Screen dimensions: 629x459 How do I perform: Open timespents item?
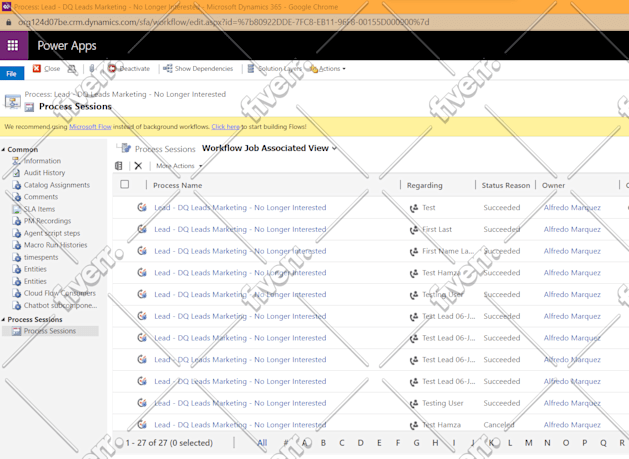[x=41, y=257]
